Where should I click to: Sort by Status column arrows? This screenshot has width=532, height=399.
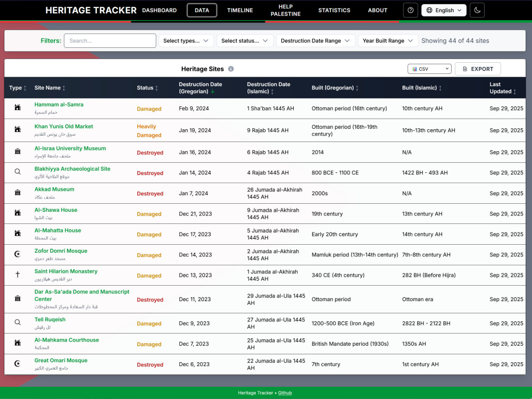click(156, 88)
